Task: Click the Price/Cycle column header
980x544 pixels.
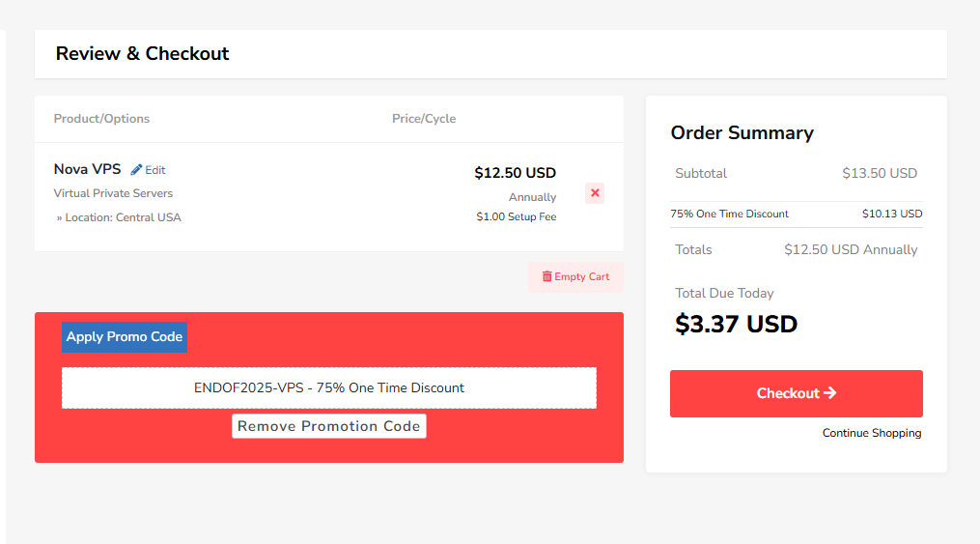Action: [424, 119]
